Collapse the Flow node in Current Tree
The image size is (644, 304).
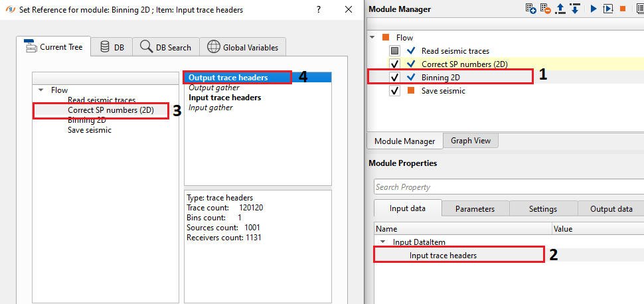tap(41, 90)
